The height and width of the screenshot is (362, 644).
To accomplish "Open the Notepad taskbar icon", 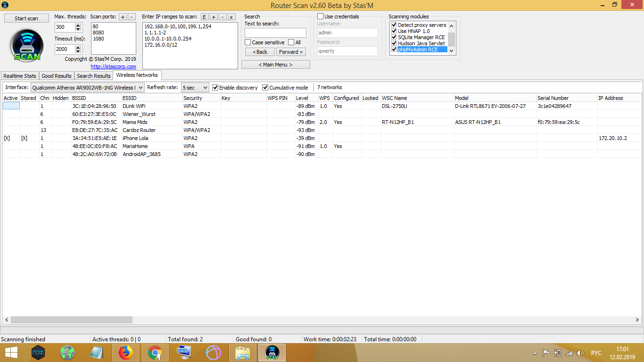I will click(x=97, y=352).
